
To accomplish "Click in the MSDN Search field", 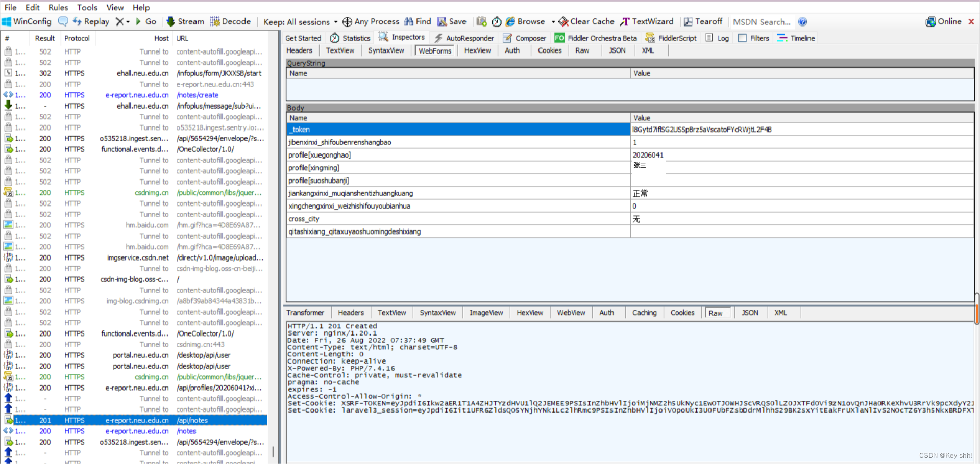I will click(x=762, y=22).
